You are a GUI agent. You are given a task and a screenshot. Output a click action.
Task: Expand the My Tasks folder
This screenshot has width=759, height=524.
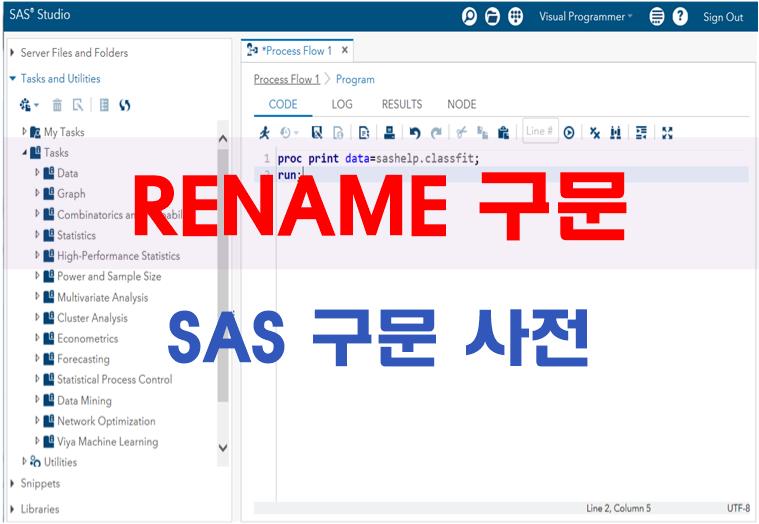pos(24,131)
